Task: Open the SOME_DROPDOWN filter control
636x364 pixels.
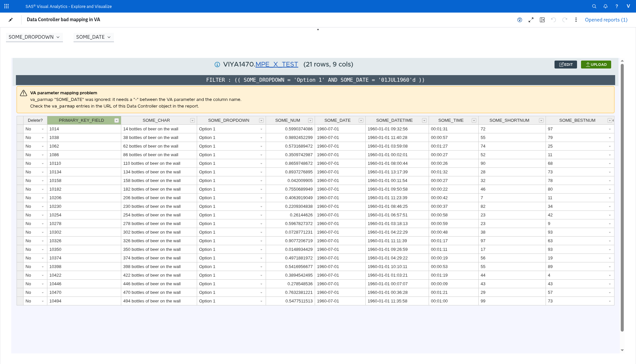Action: coord(34,37)
